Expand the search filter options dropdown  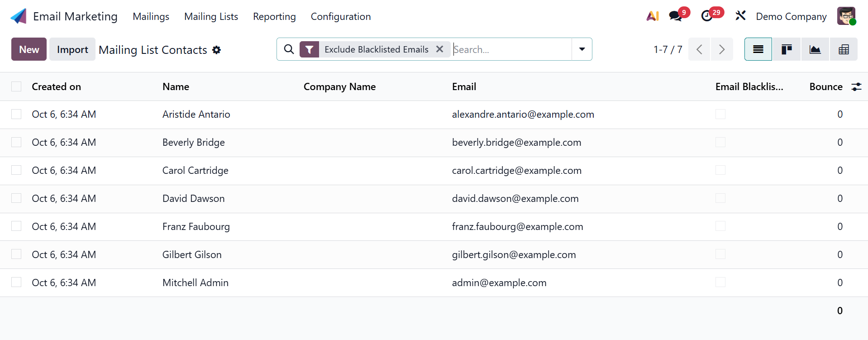coord(582,49)
